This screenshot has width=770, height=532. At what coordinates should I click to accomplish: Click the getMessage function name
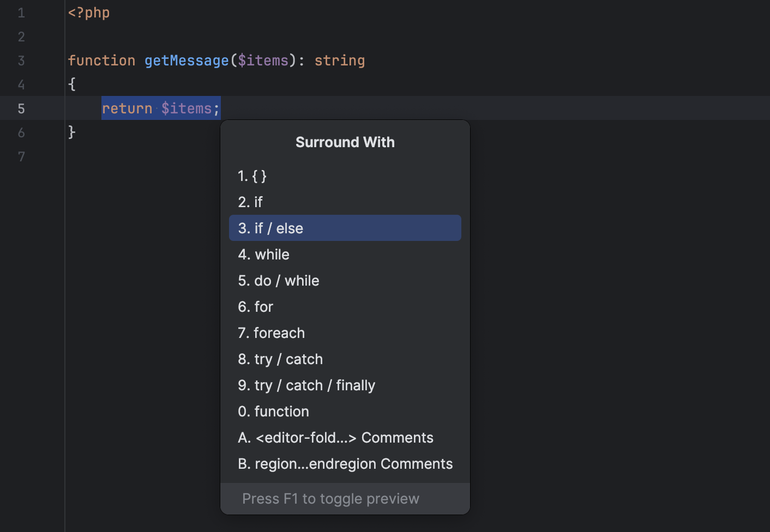point(187,60)
